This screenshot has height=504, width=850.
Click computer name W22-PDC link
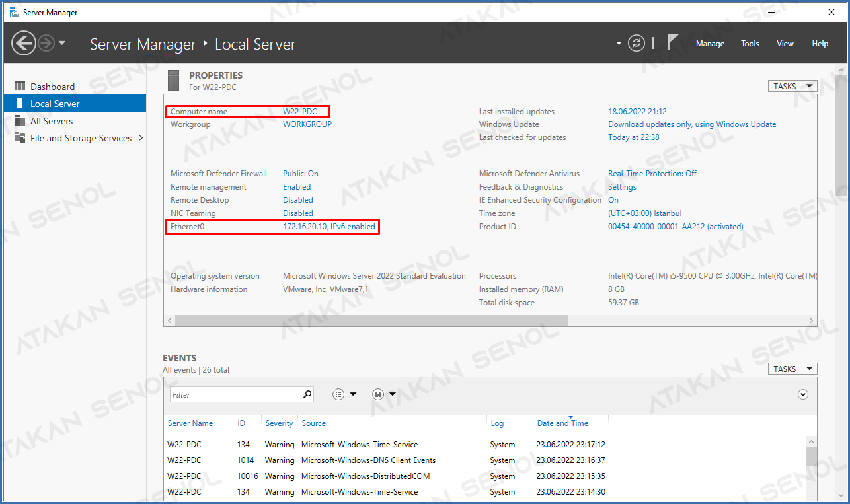300,112
